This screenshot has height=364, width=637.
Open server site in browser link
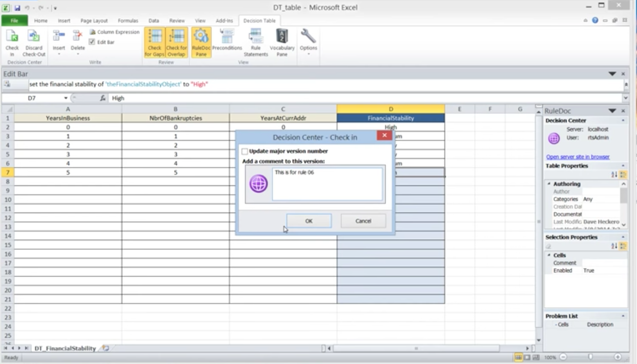click(578, 157)
